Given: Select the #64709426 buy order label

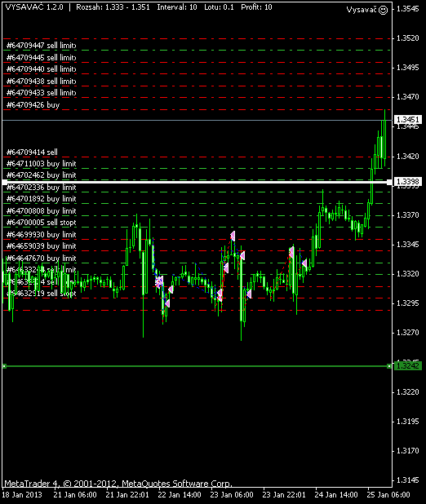Looking at the screenshot, I should pyautogui.click(x=33, y=105).
